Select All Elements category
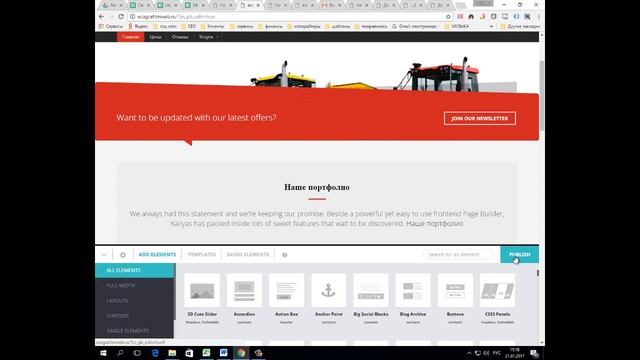This screenshot has width=640, height=360. click(x=135, y=270)
